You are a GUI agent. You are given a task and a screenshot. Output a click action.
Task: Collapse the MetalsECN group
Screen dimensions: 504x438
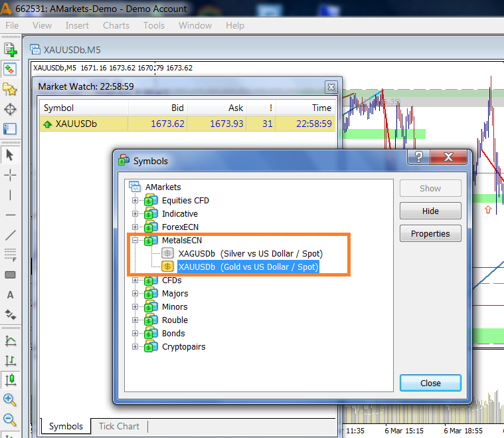(x=135, y=240)
